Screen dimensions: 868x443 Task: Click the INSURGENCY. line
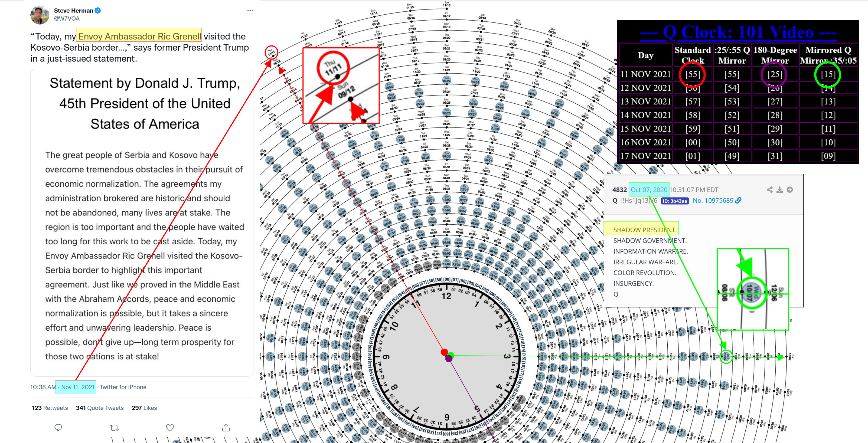pyautogui.click(x=633, y=284)
